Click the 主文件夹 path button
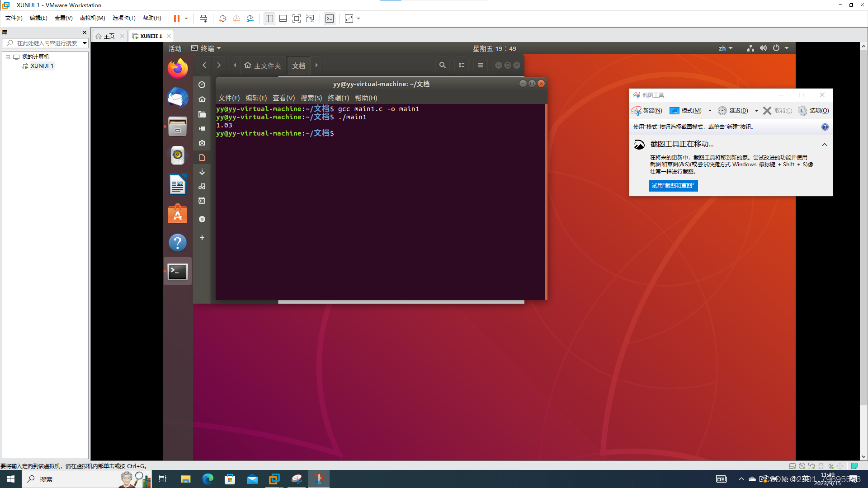The width and height of the screenshot is (868, 488). [263, 66]
